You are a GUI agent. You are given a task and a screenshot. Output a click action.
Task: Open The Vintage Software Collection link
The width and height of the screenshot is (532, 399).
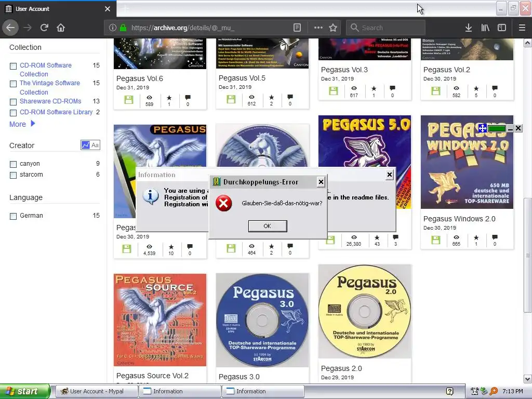coord(49,87)
